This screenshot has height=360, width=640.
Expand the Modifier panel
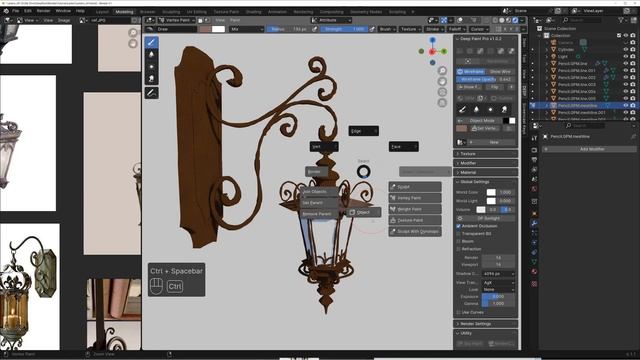(486, 163)
